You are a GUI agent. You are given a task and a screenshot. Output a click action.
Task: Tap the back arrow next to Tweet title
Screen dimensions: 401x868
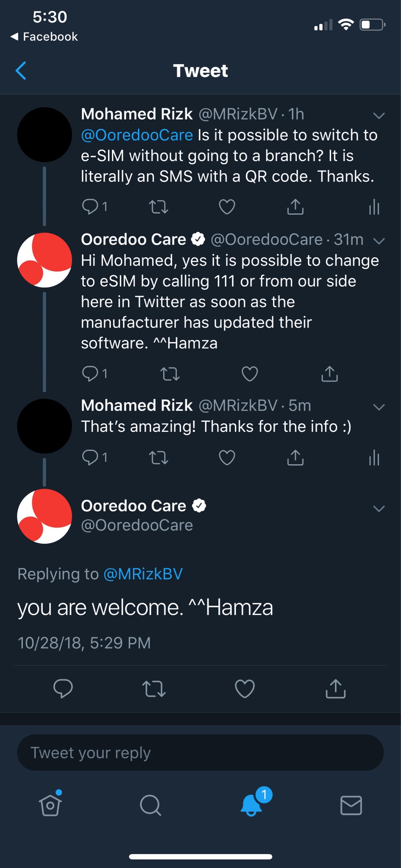(21, 71)
